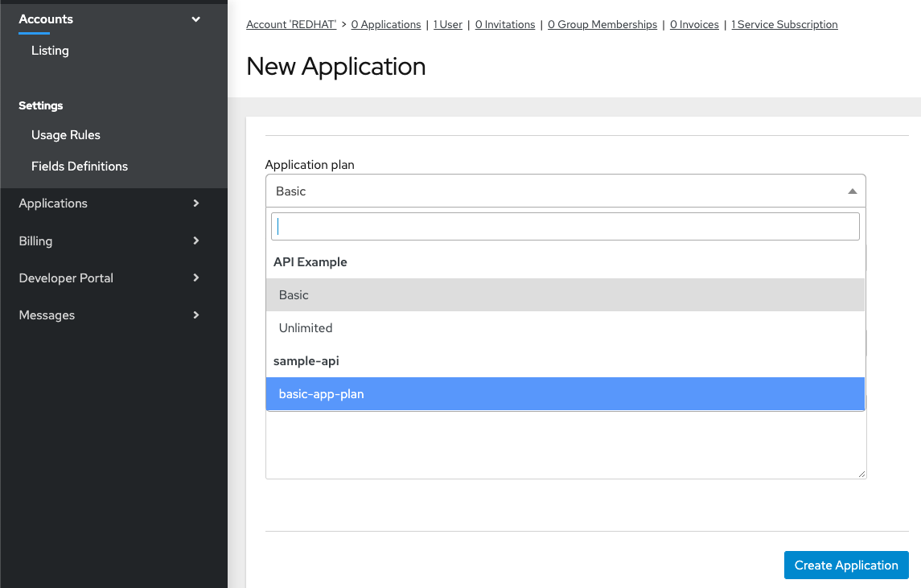Open Fields Definitions settings
The image size is (921, 588).
80,167
